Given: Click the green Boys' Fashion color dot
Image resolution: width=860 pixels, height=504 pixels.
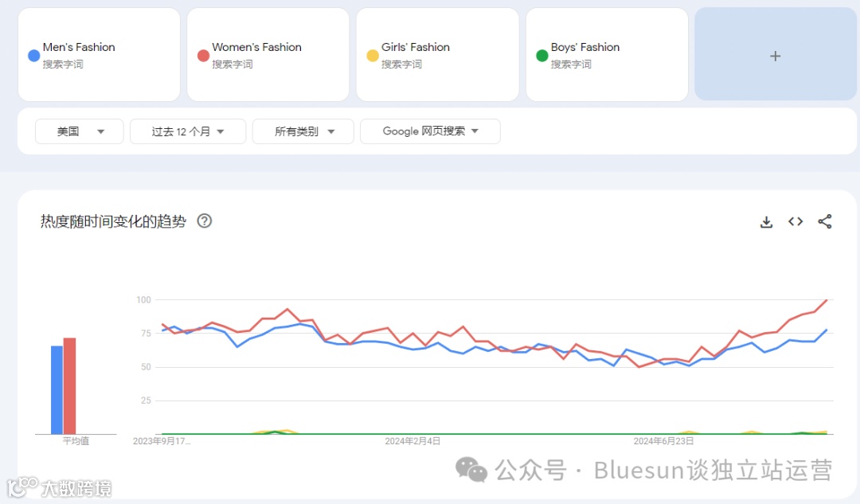Looking at the screenshot, I should (541, 56).
